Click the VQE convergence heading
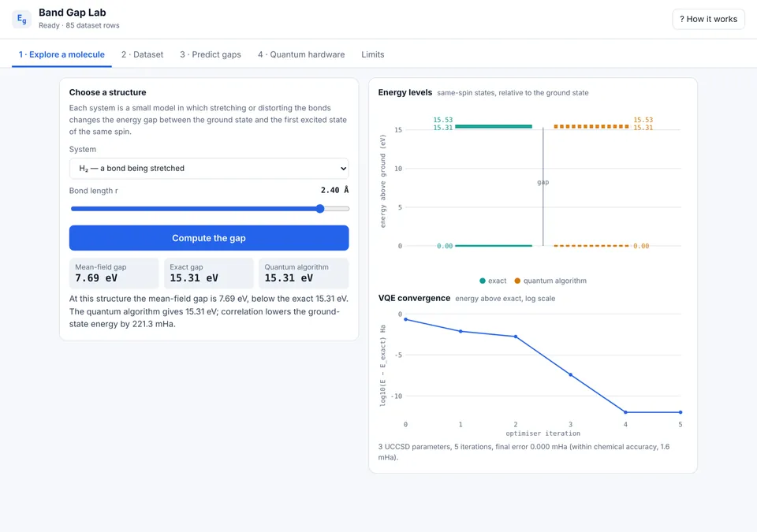This screenshot has width=757, height=532. pos(414,298)
